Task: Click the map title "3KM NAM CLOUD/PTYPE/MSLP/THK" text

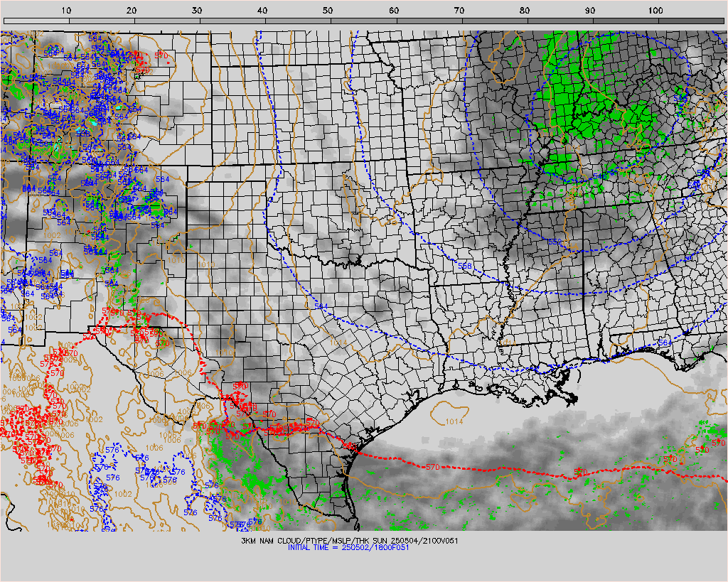Action: pyautogui.click(x=304, y=541)
